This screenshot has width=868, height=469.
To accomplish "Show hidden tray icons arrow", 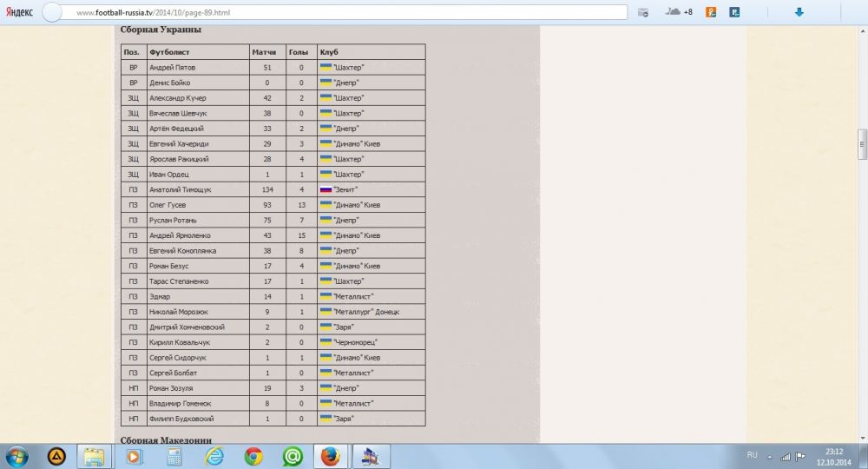I will point(769,458).
